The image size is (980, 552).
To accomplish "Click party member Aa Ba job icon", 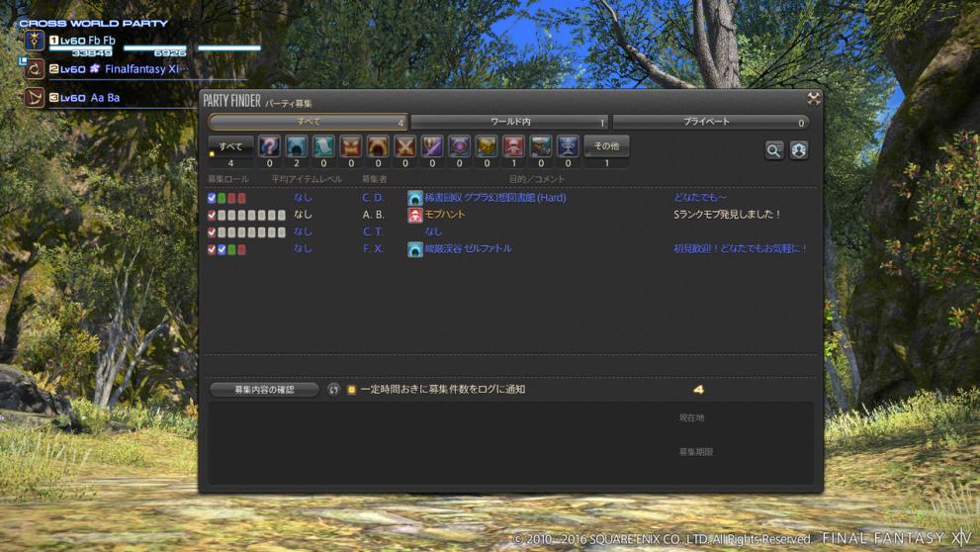I will click(36, 98).
